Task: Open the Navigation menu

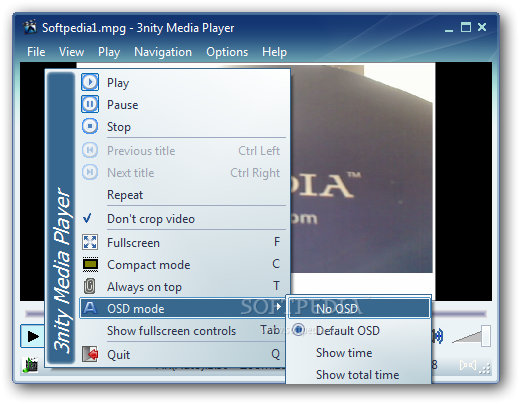Action: (163, 52)
